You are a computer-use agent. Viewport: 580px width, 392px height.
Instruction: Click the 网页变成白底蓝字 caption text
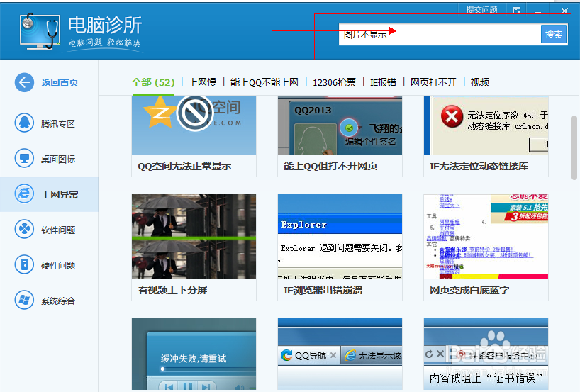click(x=469, y=290)
